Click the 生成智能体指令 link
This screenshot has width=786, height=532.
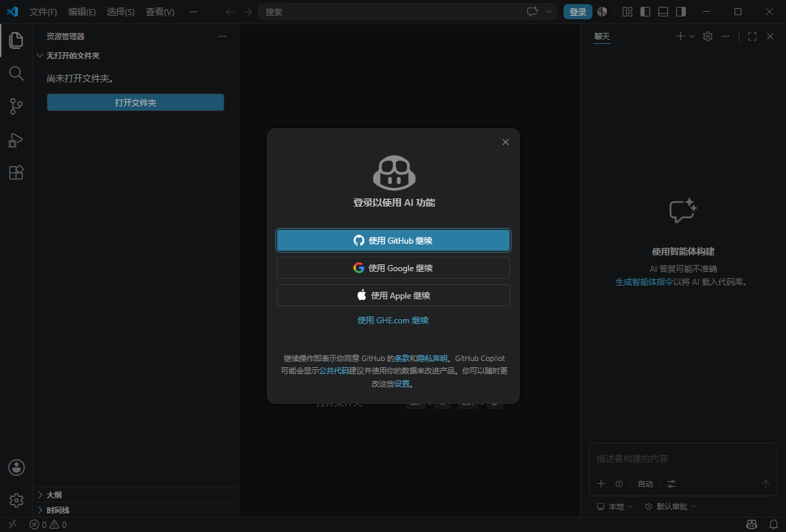[644, 282]
